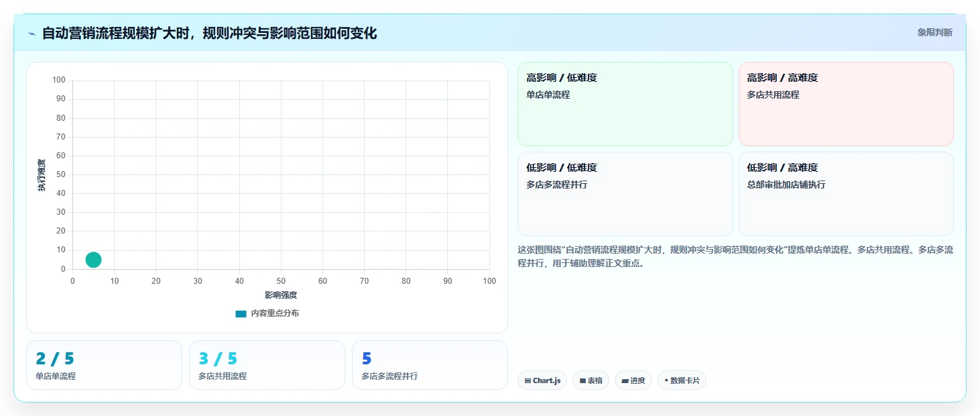The width and height of the screenshot is (980, 416).
Task: Open the 高影响 / 低难度 quadrant card
Action: tap(625, 104)
